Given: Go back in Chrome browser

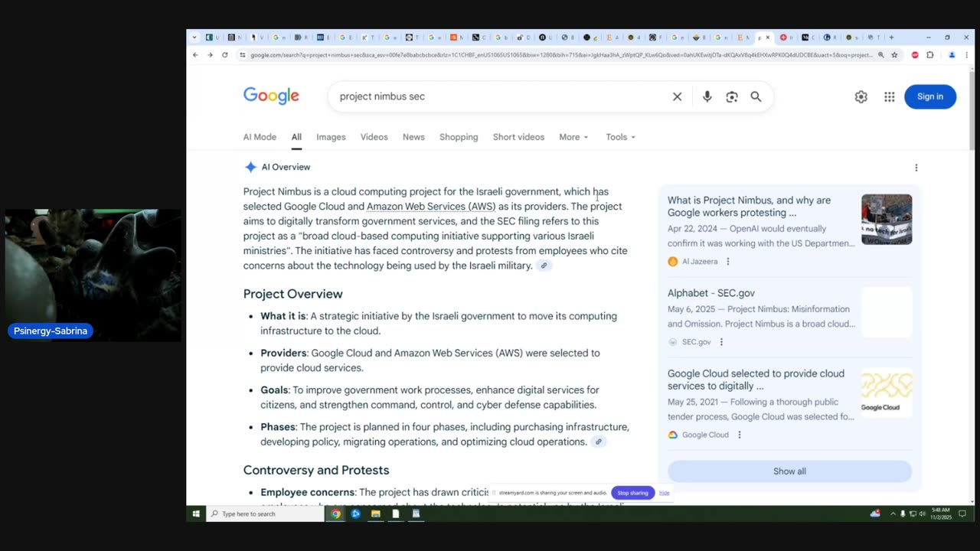Looking at the screenshot, I should coord(195,55).
